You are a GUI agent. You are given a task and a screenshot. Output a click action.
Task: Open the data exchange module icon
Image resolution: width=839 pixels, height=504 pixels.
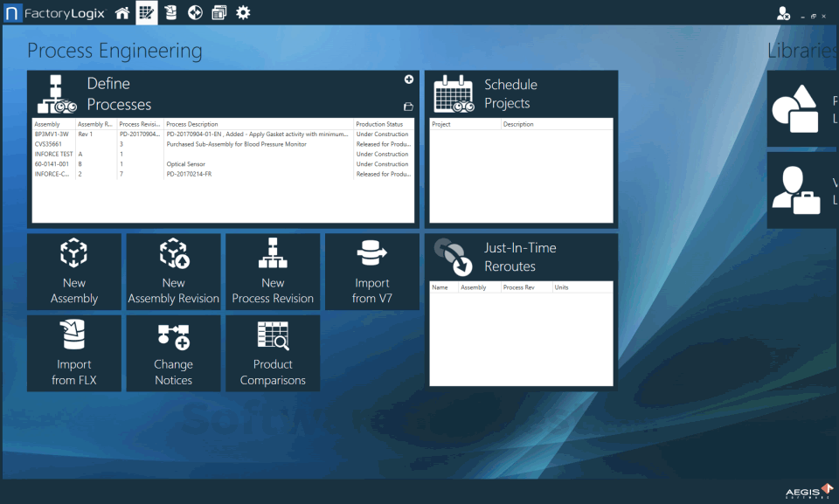point(195,12)
